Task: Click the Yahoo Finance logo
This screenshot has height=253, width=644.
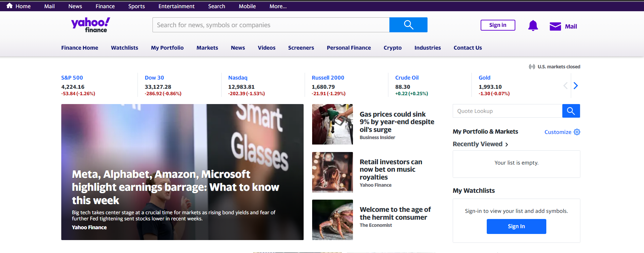Action: [91, 25]
